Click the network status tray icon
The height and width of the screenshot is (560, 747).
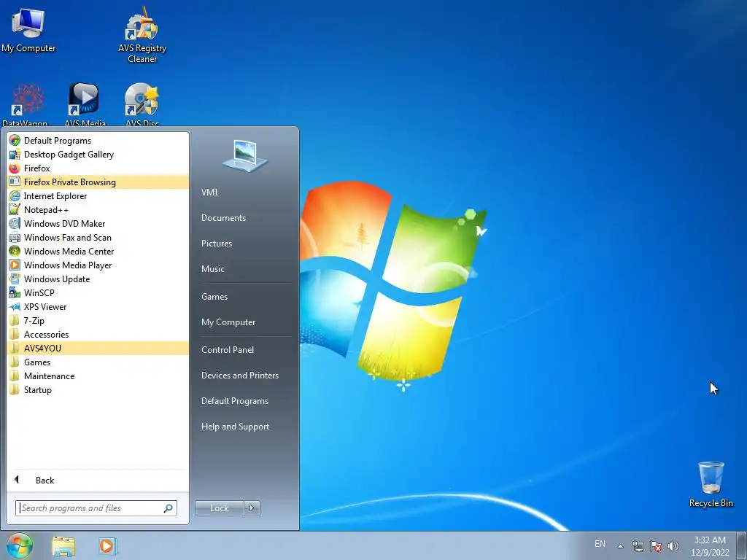pos(638,546)
